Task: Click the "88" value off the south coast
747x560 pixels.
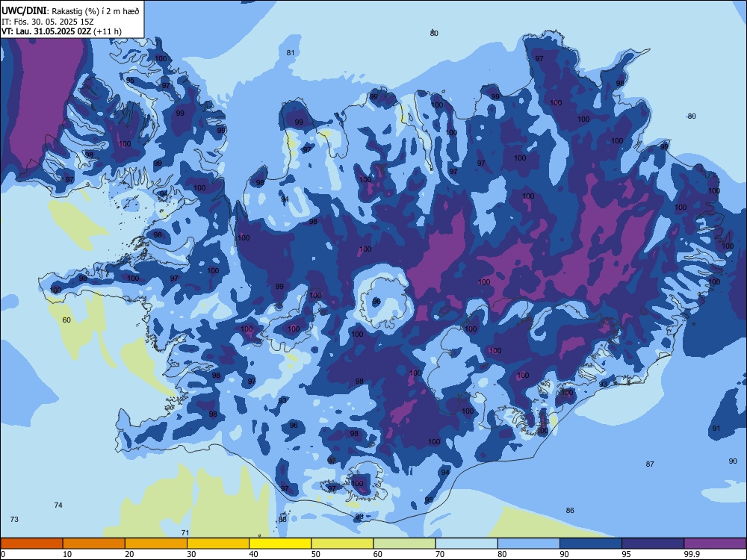Action: (282, 520)
